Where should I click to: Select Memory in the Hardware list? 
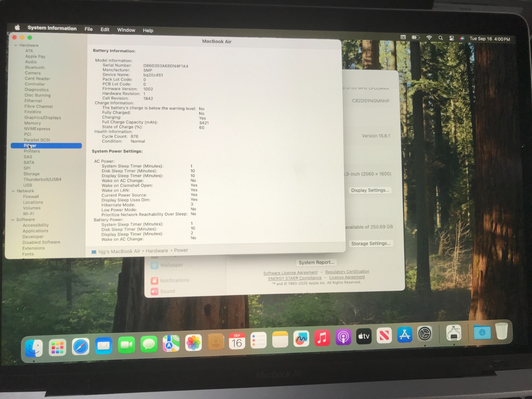pyautogui.click(x=33, y=123)
